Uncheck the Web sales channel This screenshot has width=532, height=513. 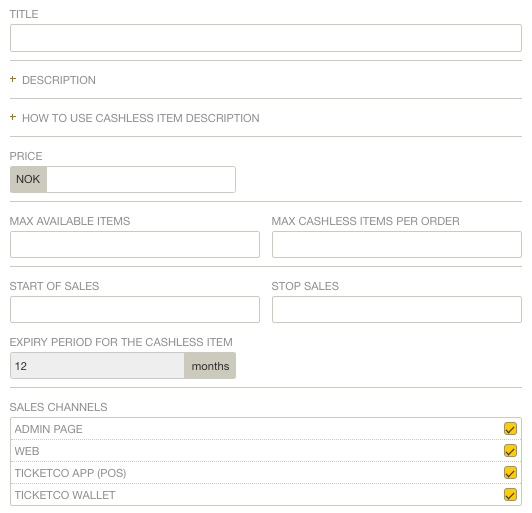click(x=510, y=451)
